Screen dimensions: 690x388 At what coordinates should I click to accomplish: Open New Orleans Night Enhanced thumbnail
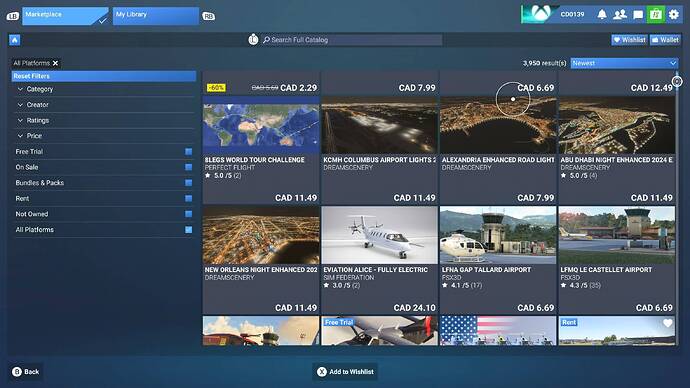click(x=261, y=235)
